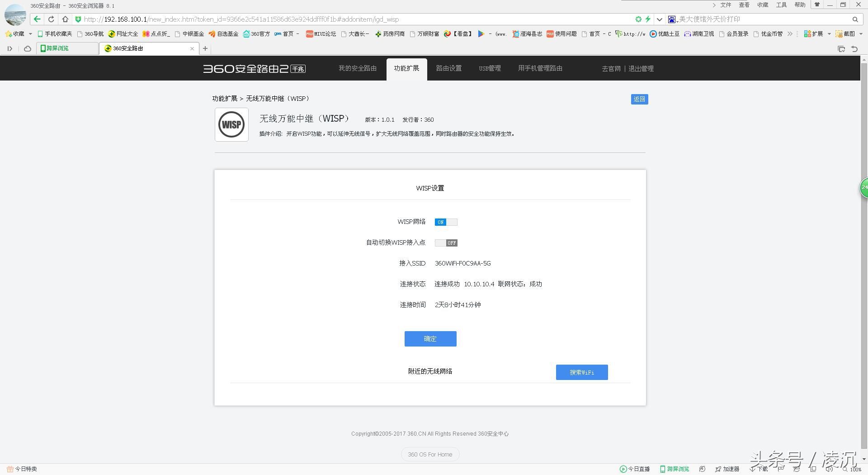Toggle the sidebar panel arrow icon

(9, 49)
